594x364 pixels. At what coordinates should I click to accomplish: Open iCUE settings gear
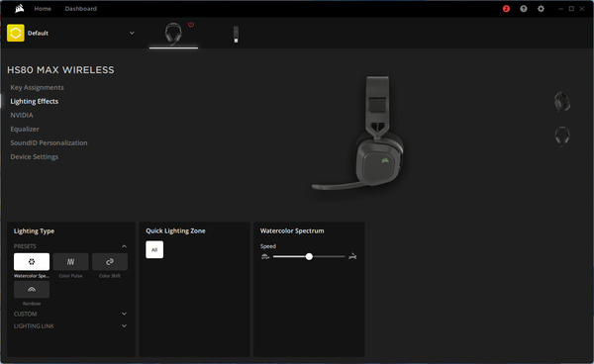(x=541, y=9)
